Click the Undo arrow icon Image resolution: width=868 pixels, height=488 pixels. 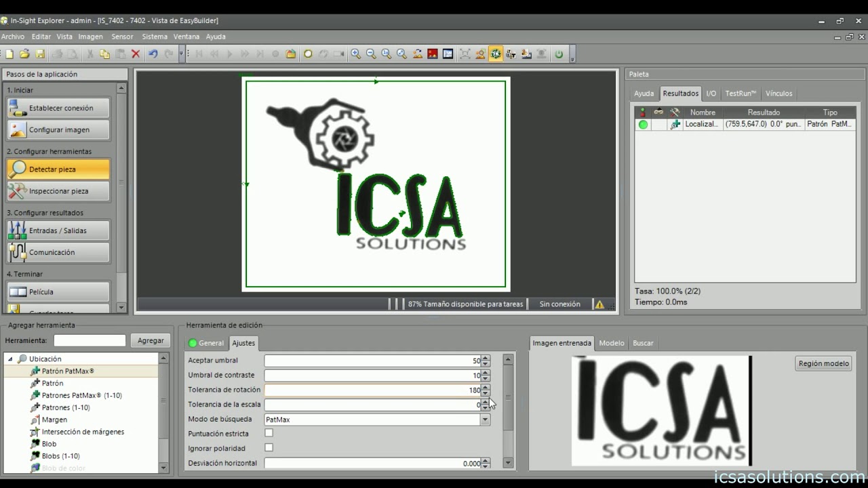153,54
